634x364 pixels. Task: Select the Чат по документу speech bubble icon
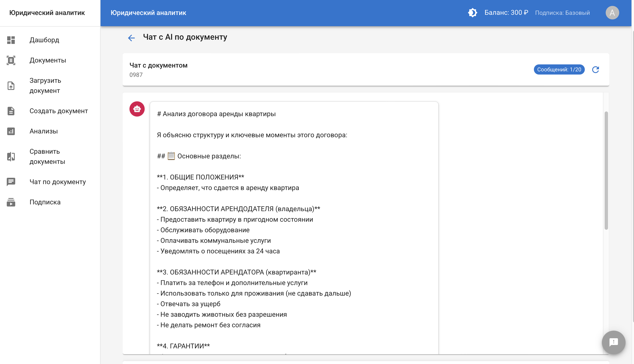click(x=11, y=182)
